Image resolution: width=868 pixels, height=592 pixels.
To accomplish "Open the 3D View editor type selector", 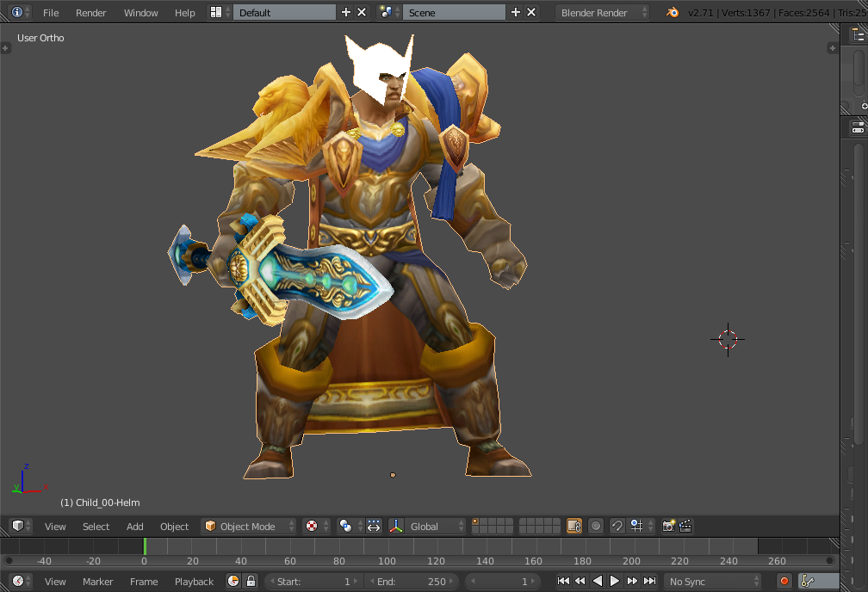I will [x=21, y=526].
